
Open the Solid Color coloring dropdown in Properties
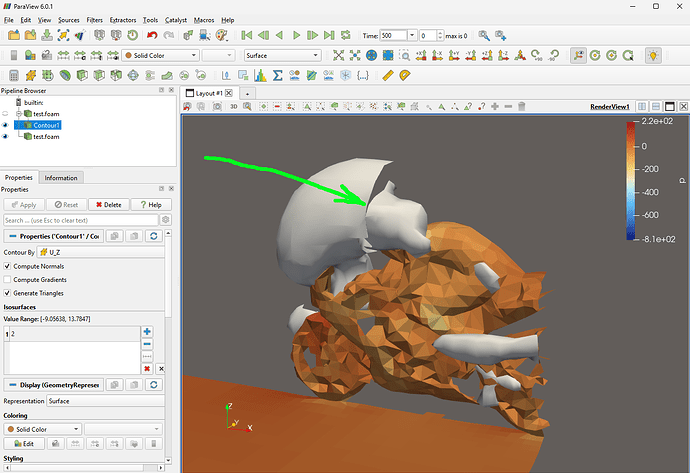41,428
